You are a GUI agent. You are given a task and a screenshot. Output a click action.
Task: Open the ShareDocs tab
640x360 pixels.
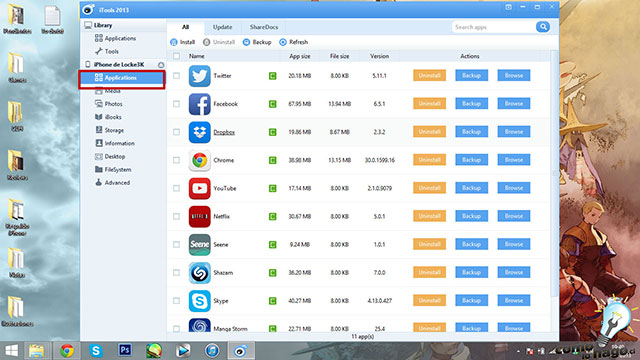pyautogui.click(x=264, y=27)
